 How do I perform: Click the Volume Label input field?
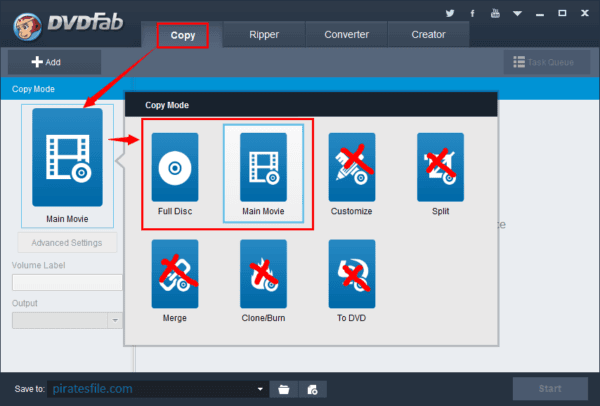(67, 282)
